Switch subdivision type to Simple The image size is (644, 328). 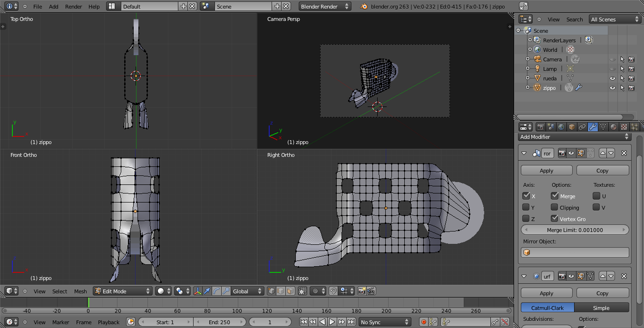tap(601, 308)
